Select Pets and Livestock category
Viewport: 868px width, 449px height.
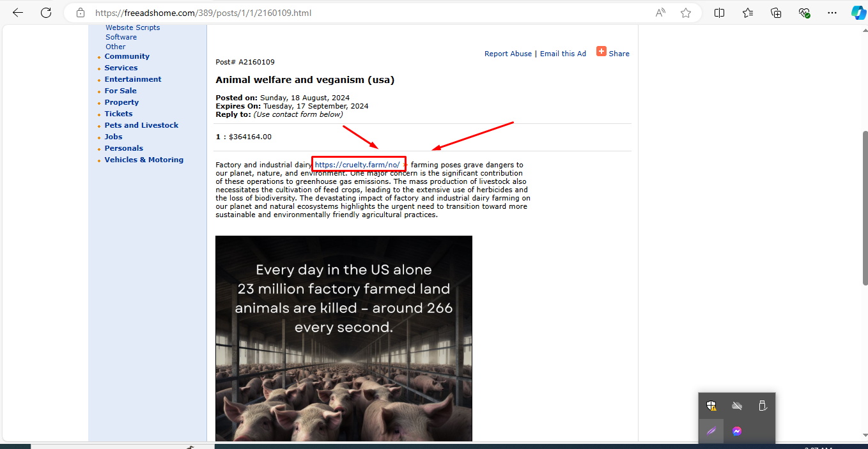(x=141, y=125)
